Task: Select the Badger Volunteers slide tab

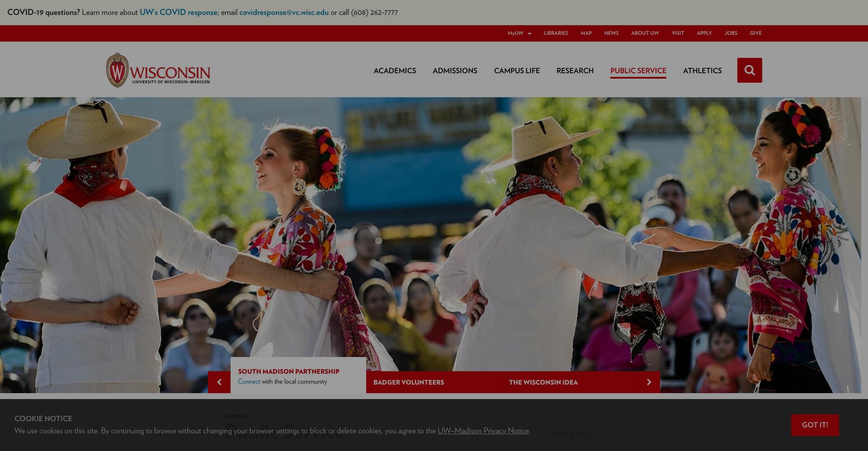Action: (434, 382)
